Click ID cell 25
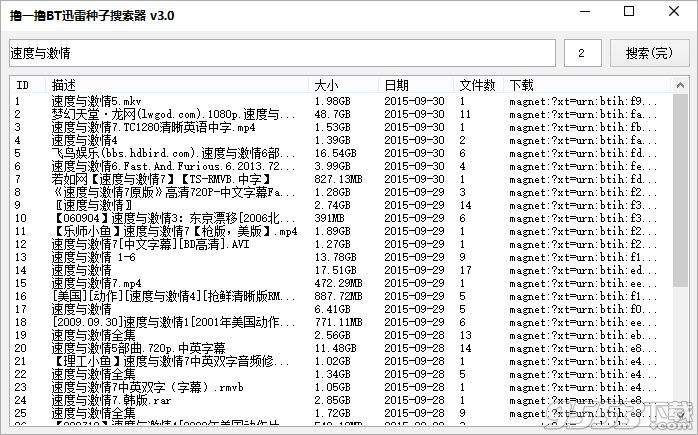This screenshot has height=435, width=698. pos(20,413)
